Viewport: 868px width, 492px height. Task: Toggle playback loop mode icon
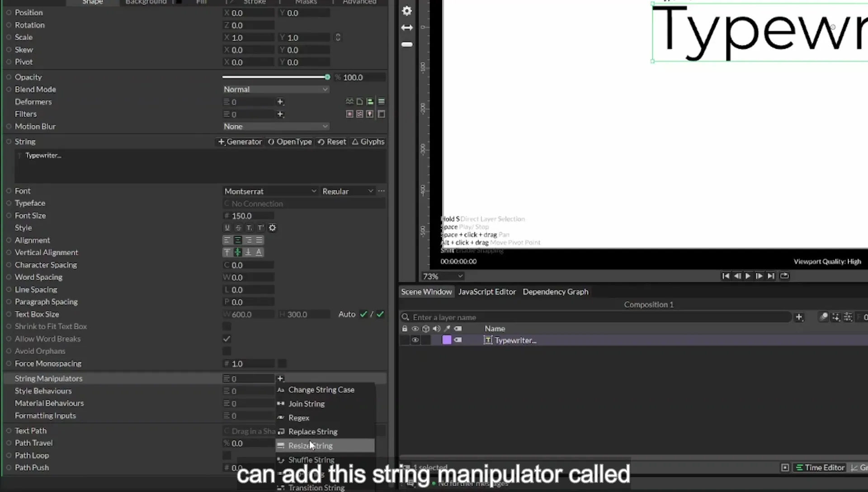pos(784,276)
